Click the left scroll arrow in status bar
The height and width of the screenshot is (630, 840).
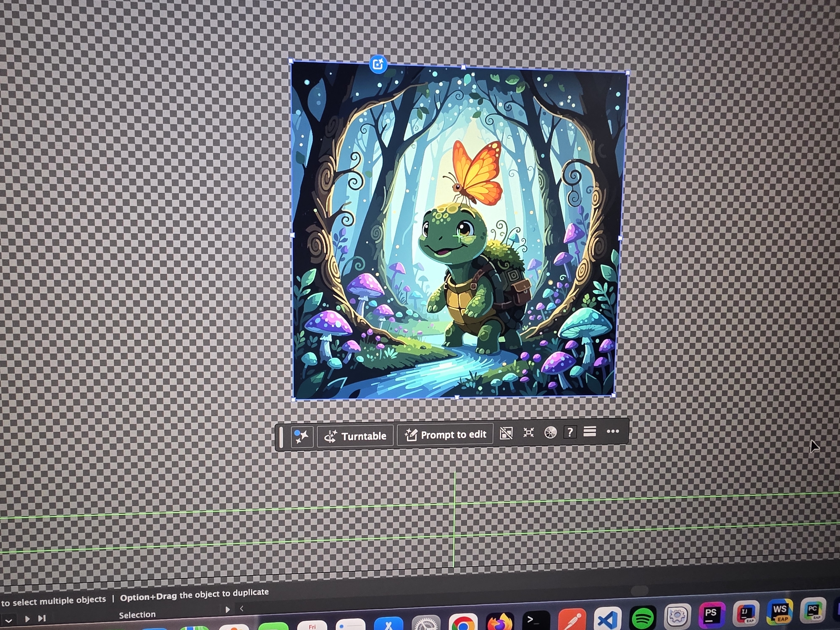241,608
